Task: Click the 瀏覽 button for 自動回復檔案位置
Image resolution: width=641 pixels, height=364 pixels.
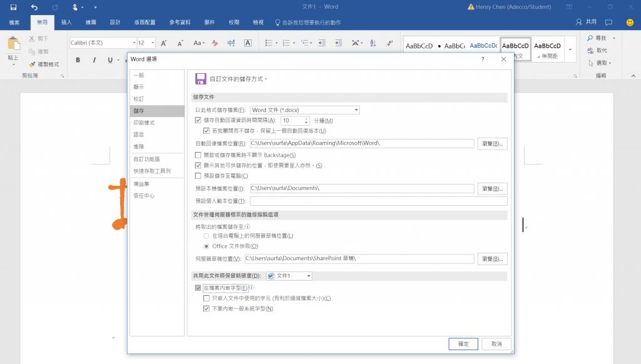Action: pos(492,143)
